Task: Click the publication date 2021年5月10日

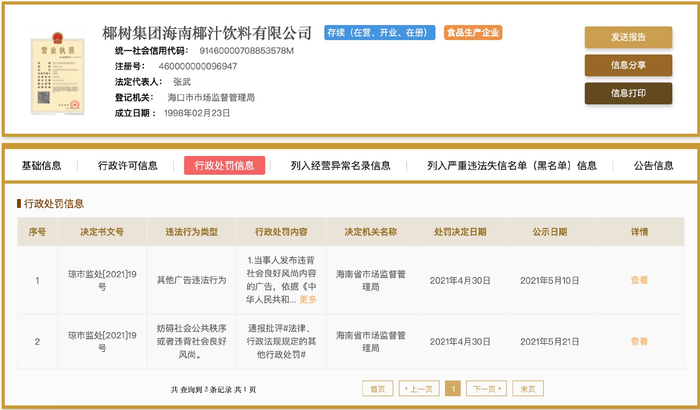Action: [x=550, y=280]
